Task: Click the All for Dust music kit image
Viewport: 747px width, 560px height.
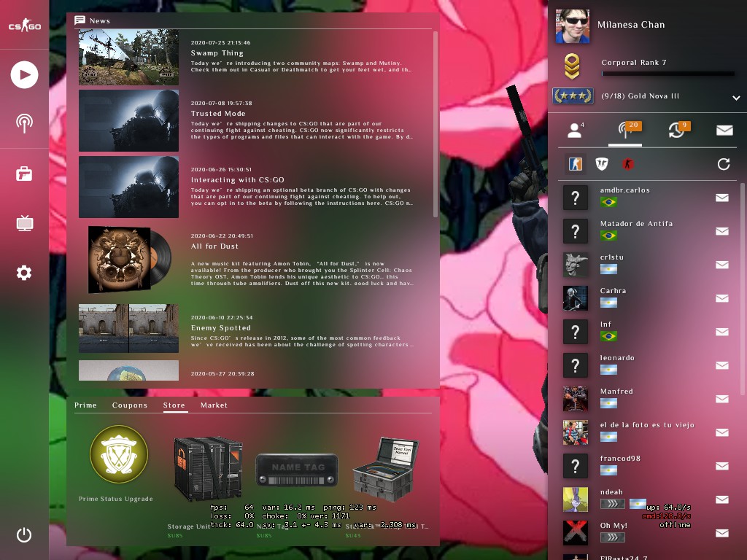Action: 130,260
